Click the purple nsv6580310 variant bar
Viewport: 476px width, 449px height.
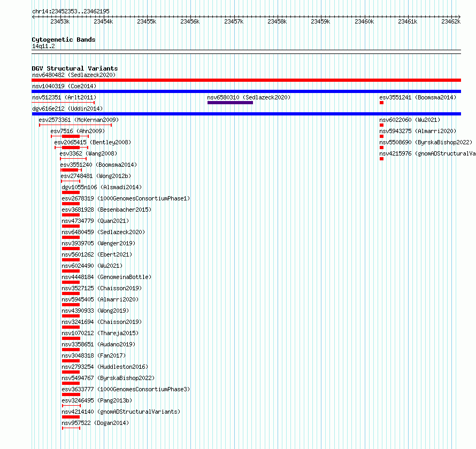tap(230, 103)
